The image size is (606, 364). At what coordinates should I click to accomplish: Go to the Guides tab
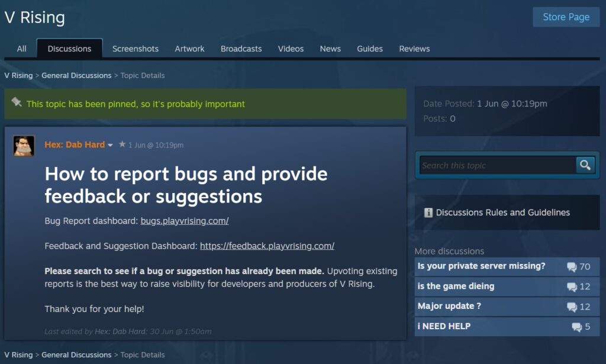pyautogui.click(x=370, y=49)
